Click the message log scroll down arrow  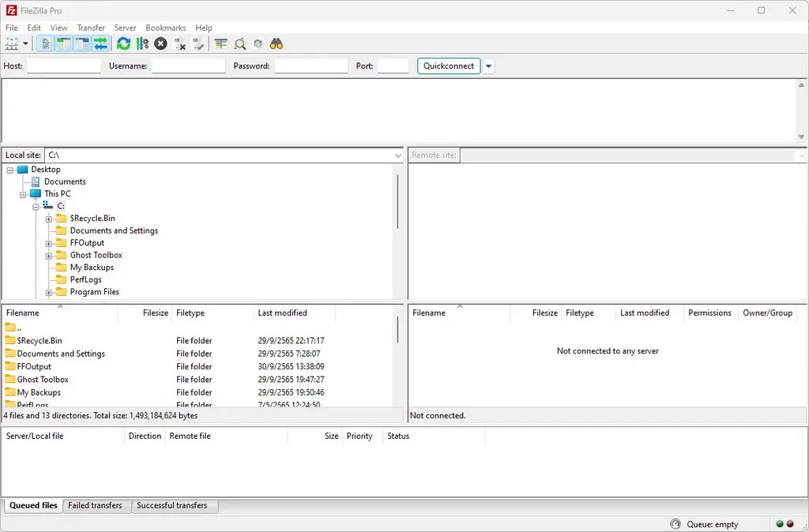[801, 137]
